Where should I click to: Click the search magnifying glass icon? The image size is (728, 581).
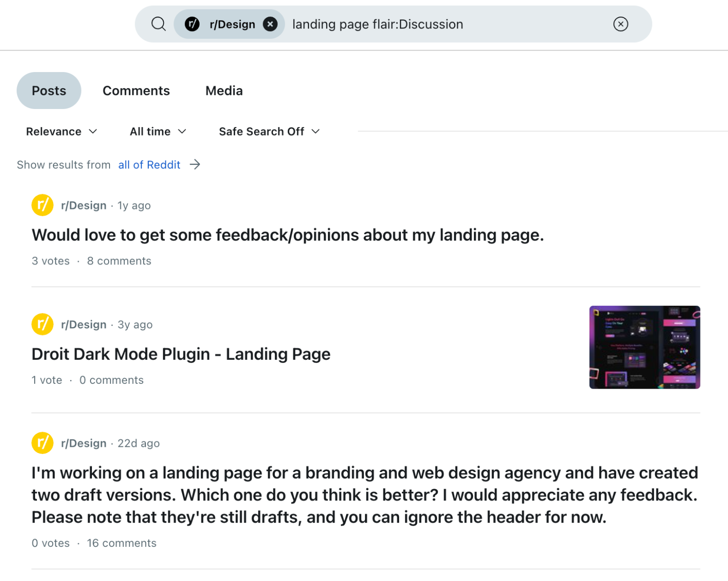[159, 24]
